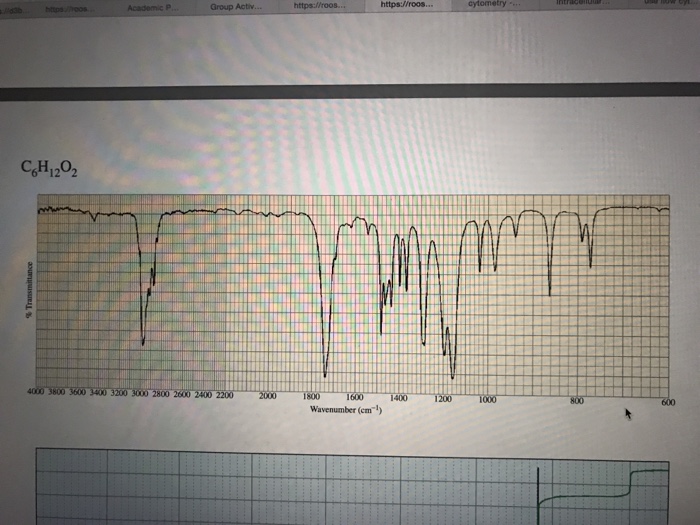Select the https://roos tab beside Group Activ

(320, 6)
